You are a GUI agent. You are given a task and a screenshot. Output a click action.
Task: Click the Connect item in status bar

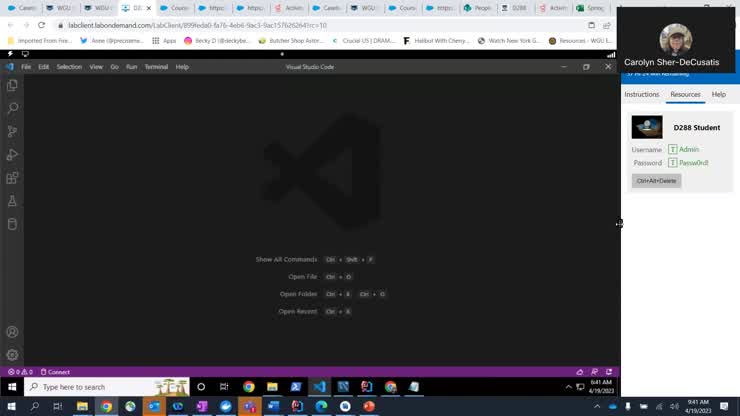[x=56, y=372]
